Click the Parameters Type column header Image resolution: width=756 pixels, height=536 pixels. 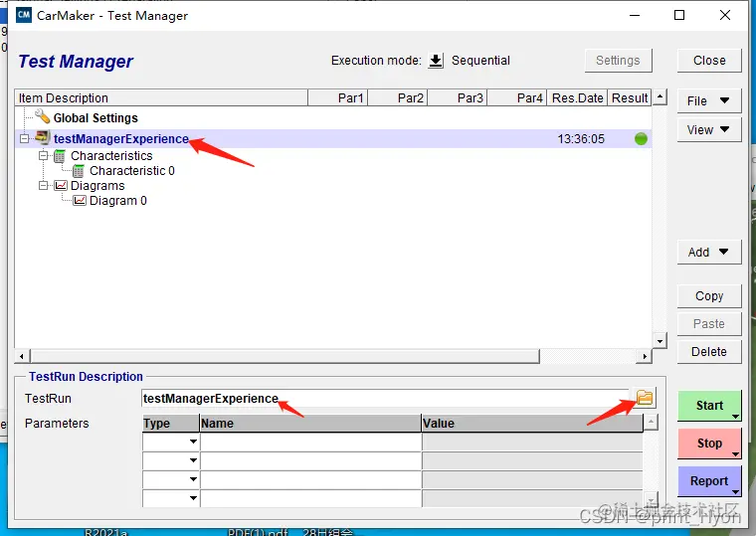click(x=171, y=424)
